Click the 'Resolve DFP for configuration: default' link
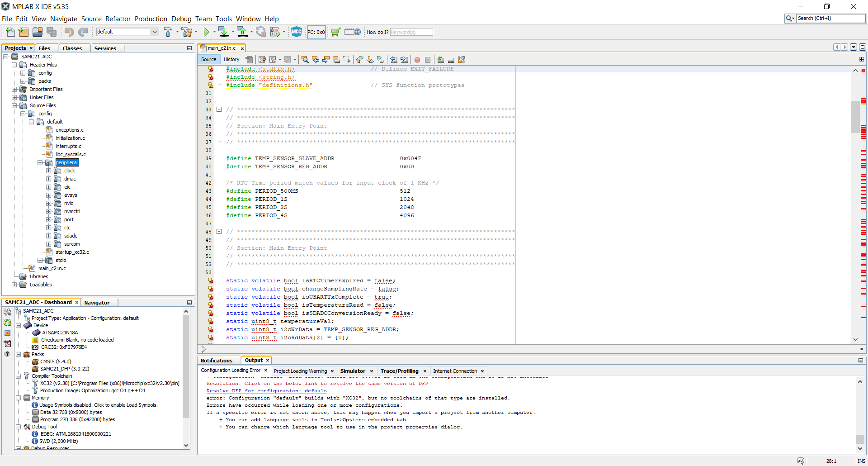The image size is (868, 466). pyautogui.click(x=266, y=391)
